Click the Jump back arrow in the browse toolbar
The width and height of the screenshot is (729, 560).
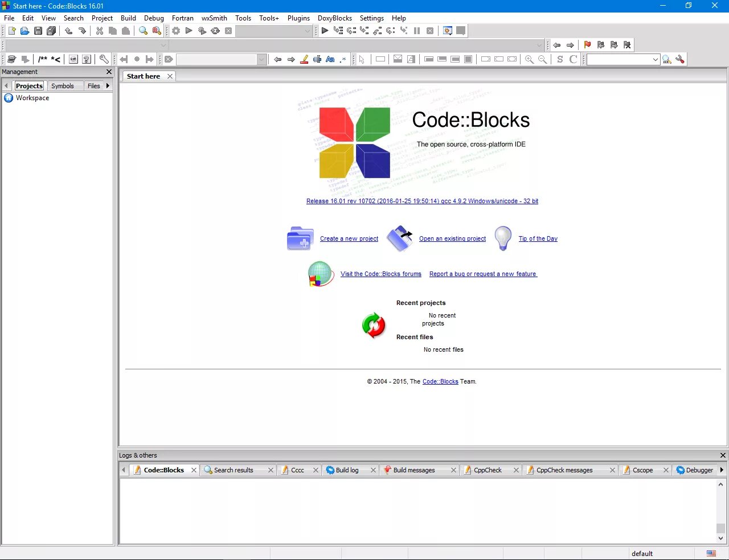(557, 45)
